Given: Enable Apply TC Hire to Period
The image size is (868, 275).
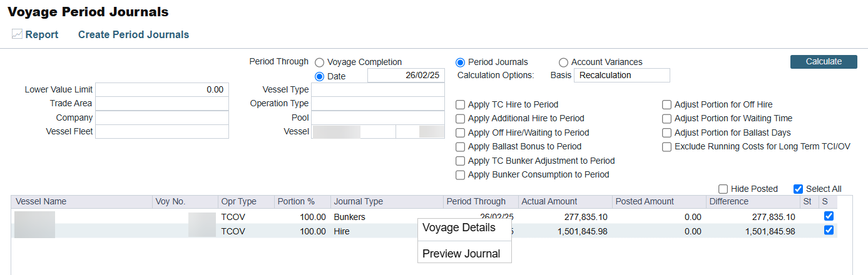Looking at the screenshot, I should [461, 105].
